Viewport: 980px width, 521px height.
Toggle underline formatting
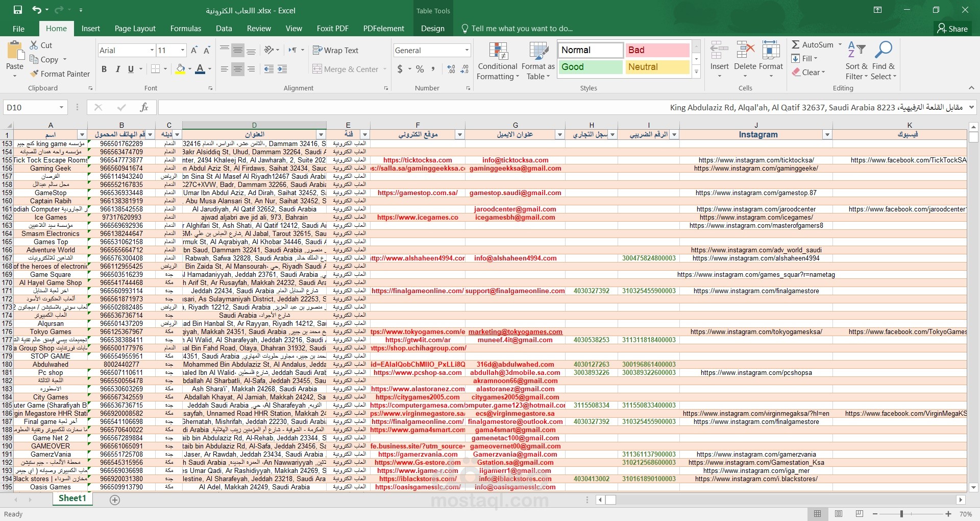tap(131, 69)
